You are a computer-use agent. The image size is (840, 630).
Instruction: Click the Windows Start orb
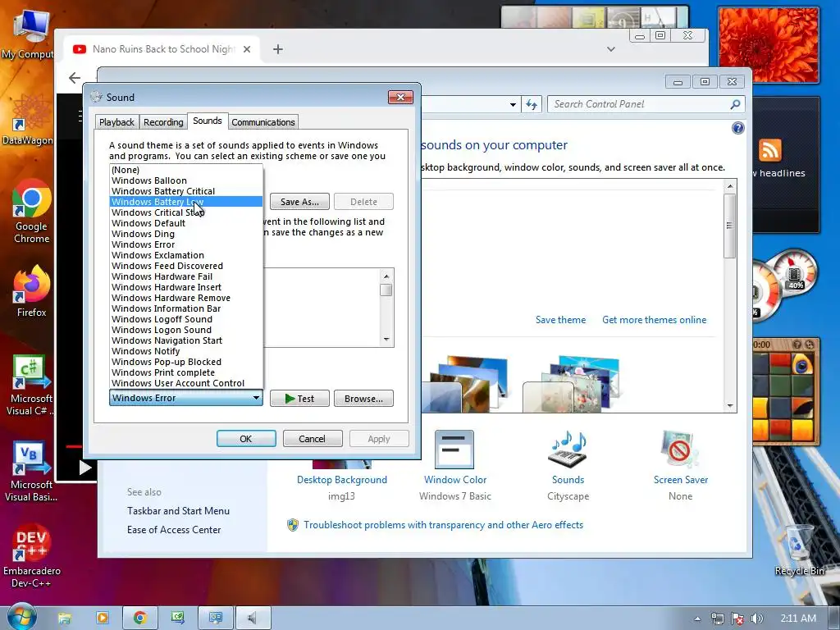(21, 617)
